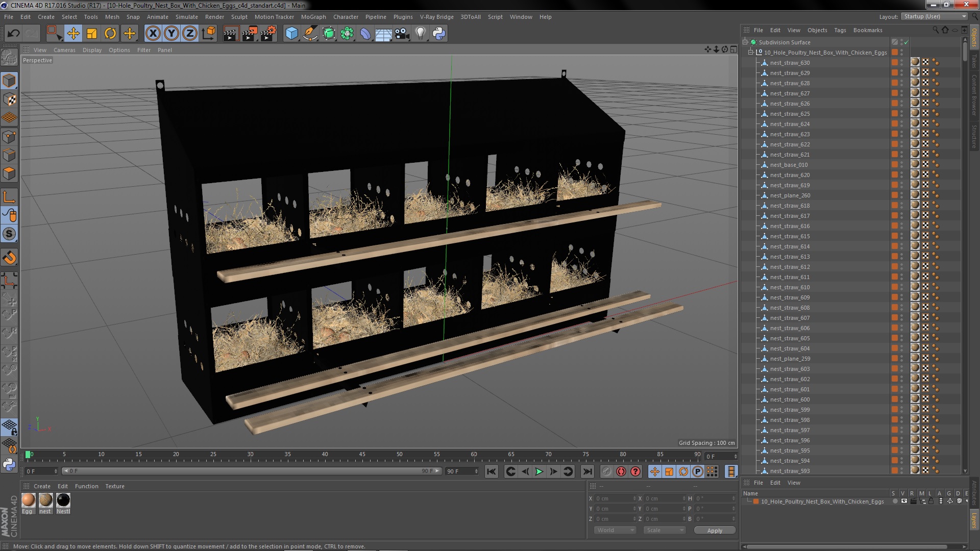980x551 pixels.
Task: Open the viewport Display menu
Action: pyautogui.click(x=92, y=50)
